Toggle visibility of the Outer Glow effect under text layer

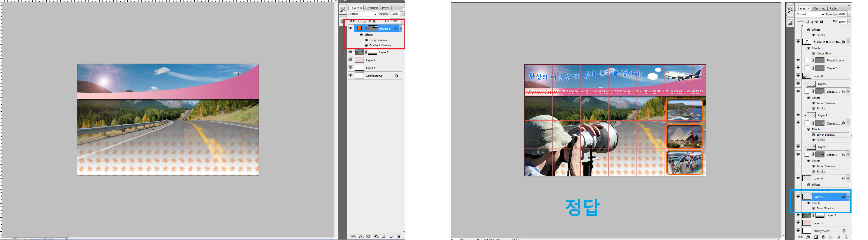pos(814,54)
